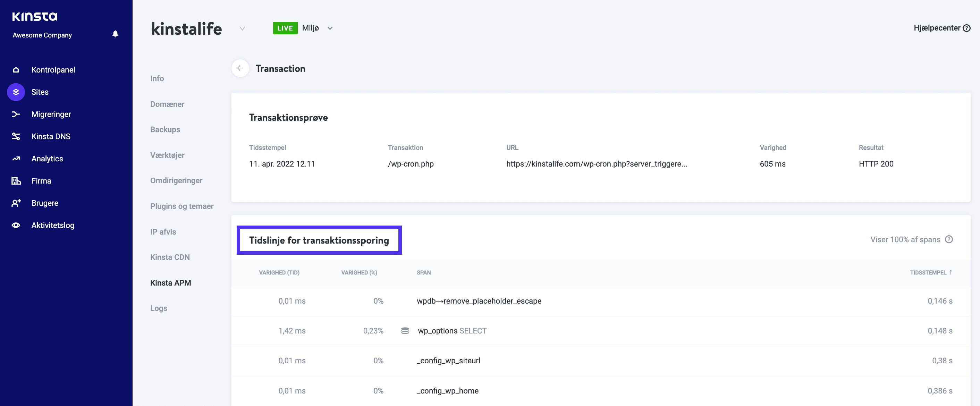Open Kinsta DNS in the sidebar
Image resolution: width=980 pixels, height=406 pixels.
click(x=51, y=136)
